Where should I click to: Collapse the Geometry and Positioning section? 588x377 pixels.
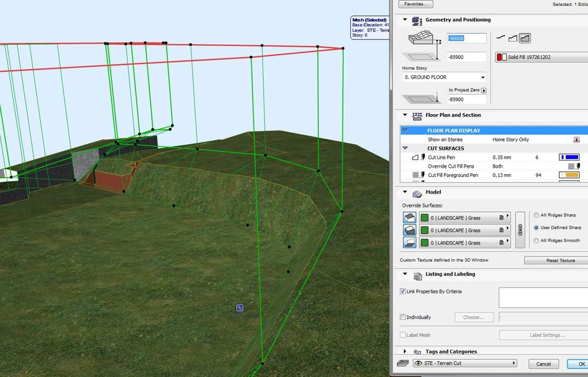tap(405, 20)
